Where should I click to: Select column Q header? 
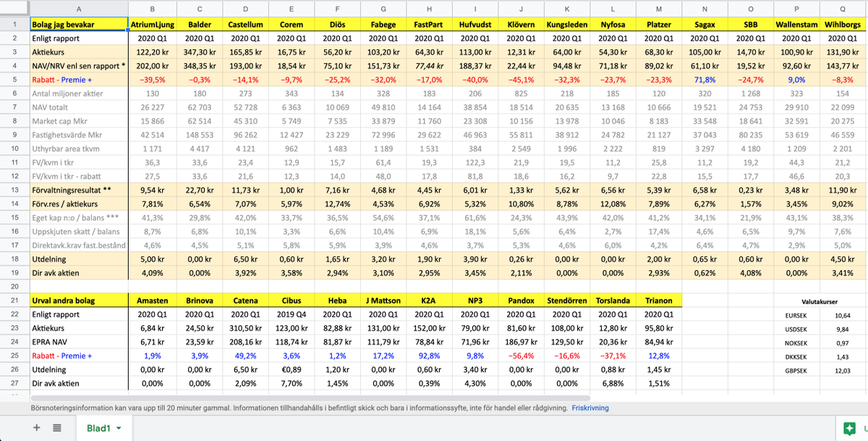click(843, 8)
